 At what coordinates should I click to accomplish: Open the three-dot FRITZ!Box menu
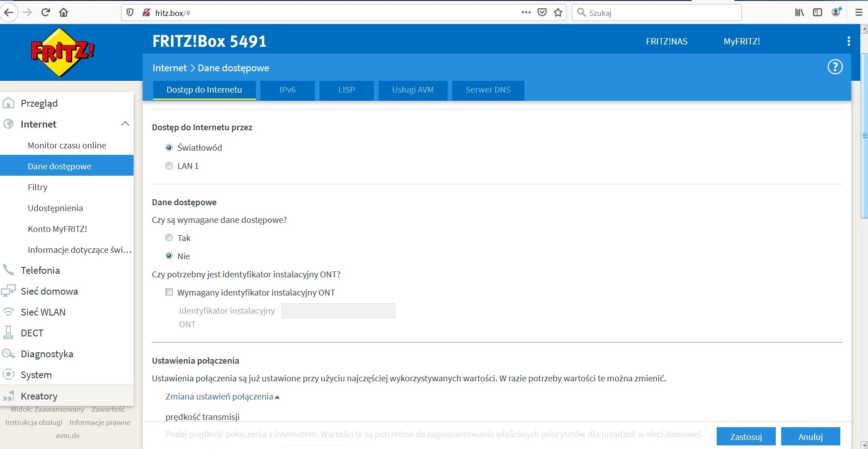848,41
